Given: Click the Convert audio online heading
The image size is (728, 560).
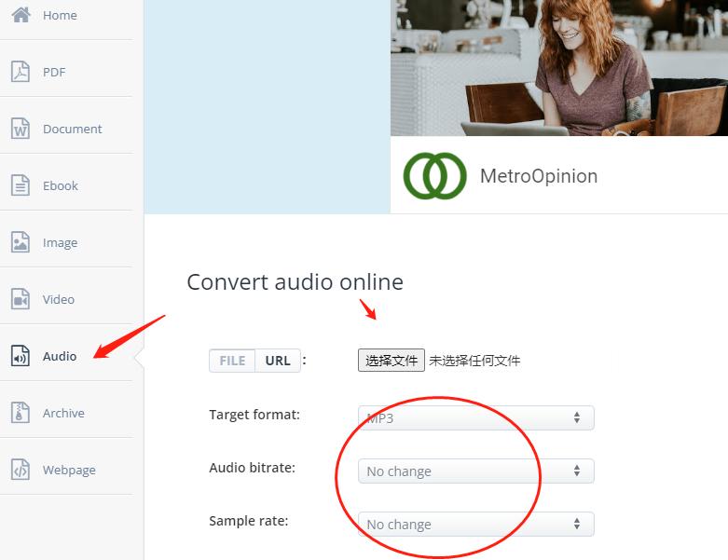Looking at the screenshot, I should pos(295,282).
